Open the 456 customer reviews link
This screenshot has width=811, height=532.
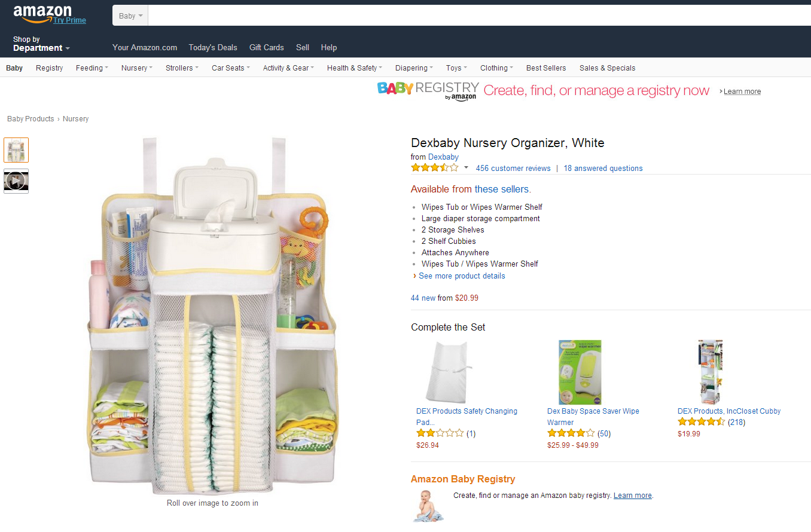[513, 169]
